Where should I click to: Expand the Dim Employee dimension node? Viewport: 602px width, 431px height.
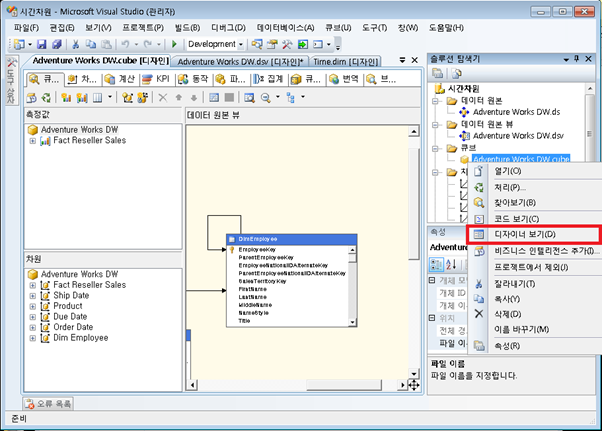tap(33, 338)
